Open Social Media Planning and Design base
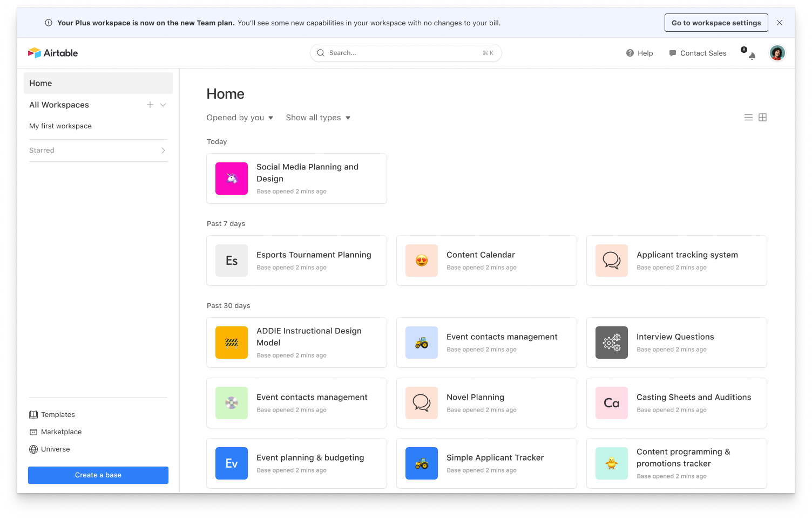812x520 pixels. click(x=296, y=179)
